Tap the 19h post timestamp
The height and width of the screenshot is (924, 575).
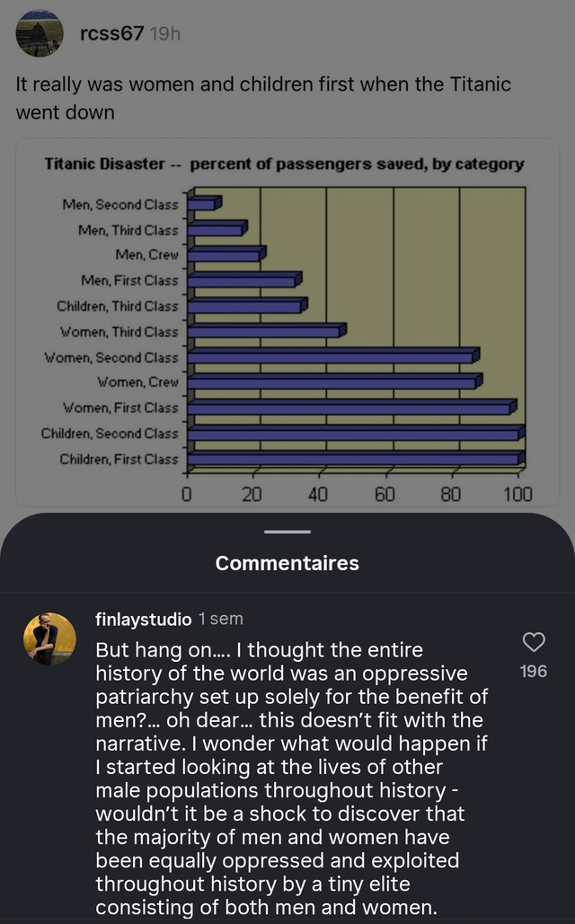point(165,34)
